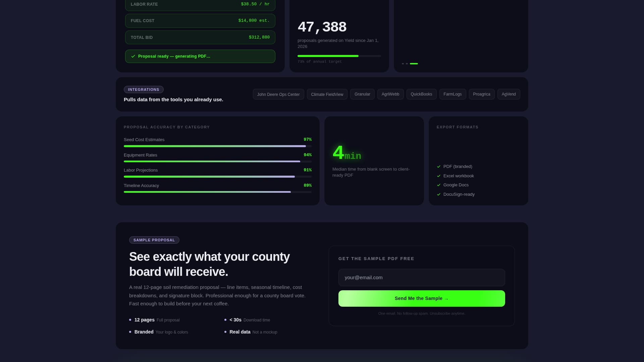
Task: Choose the AgriWebb integration chip
Action: click(x=390, y=94)
